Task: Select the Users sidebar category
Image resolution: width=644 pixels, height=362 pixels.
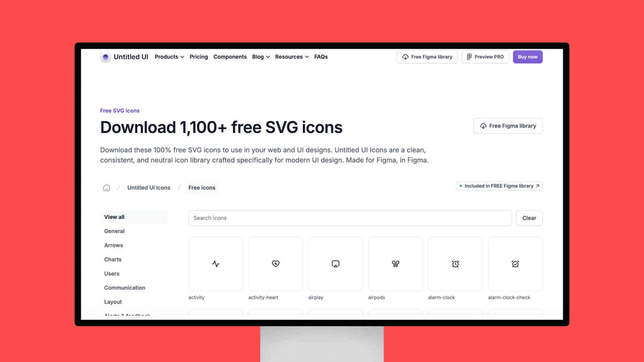Action: pyautogui.click(x=111, y=273)
